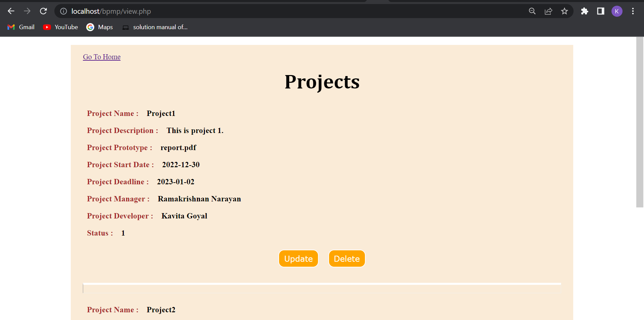Screen dimensions: 644x320
Task: Open the browser Extensions puzzle icon
Action: pos(585,11)
